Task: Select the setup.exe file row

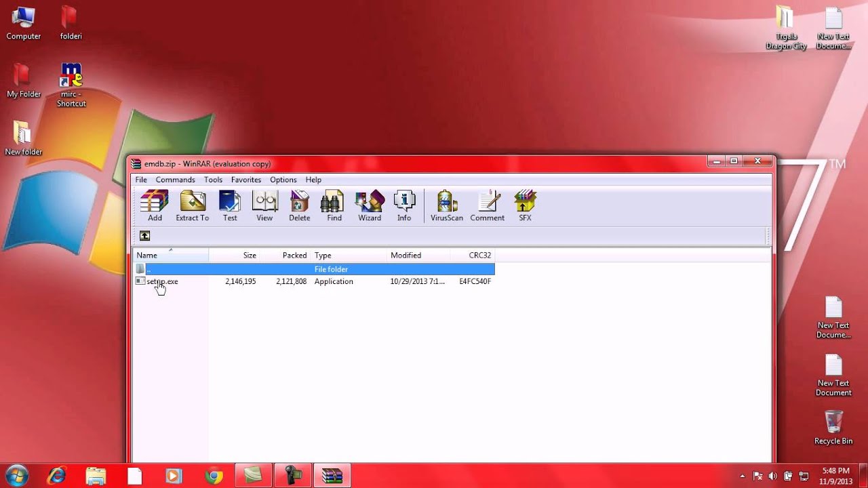Action: point(314,281)
